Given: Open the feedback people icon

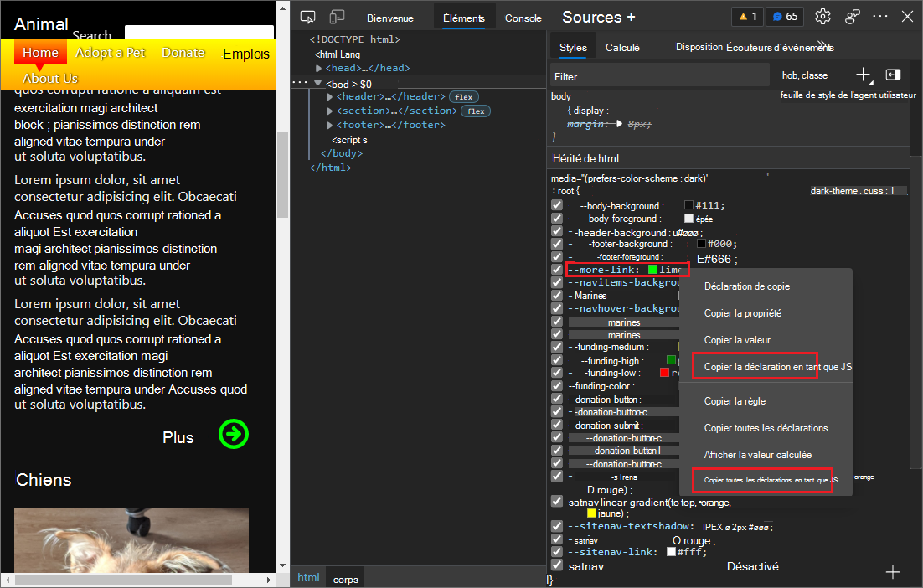Looking at the screenshot, I should click(852, 17).
